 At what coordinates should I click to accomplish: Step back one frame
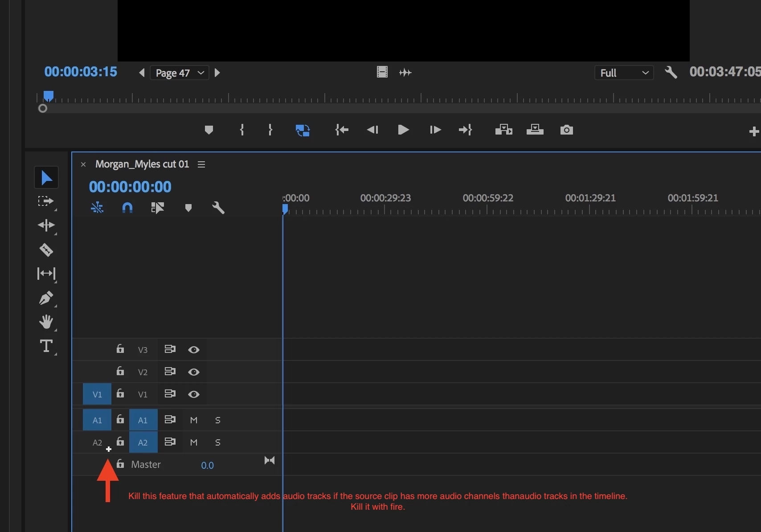[372, 130]
